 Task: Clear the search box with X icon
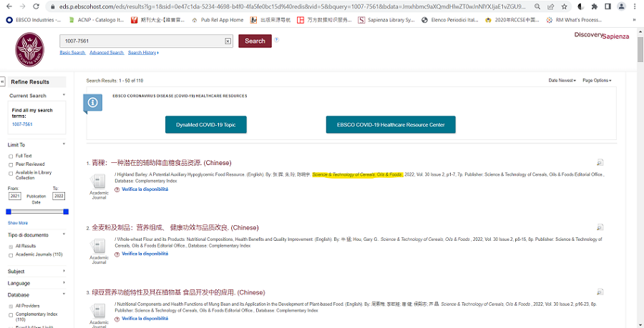point(228,41)
